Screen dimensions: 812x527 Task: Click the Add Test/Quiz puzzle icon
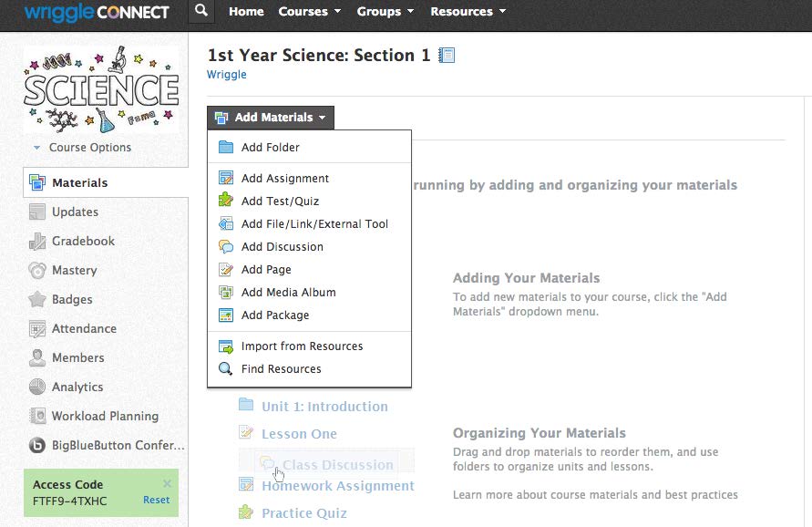coord(226,201)
